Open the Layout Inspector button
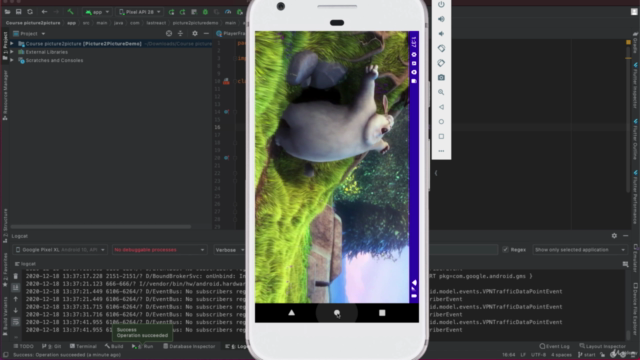 pos(602,346)
